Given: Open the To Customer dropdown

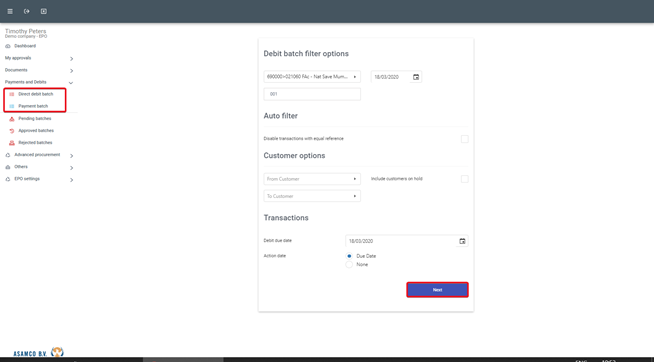Looking at the screenshot, I should click(x=312, y=196).
